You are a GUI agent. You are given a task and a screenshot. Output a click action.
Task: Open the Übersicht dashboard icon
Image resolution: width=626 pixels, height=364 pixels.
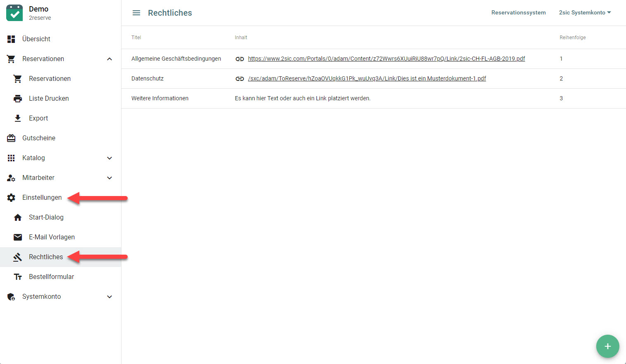[x=11, y=39]
